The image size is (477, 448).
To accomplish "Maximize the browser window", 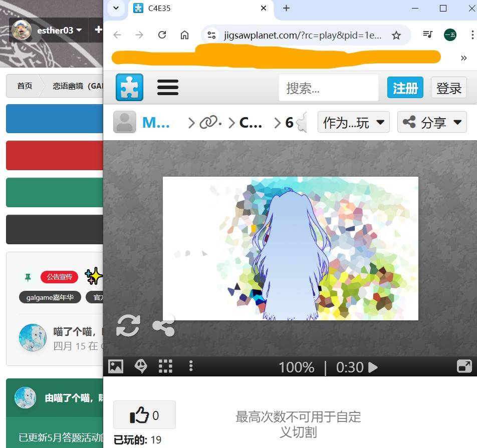I will [443, 8].
